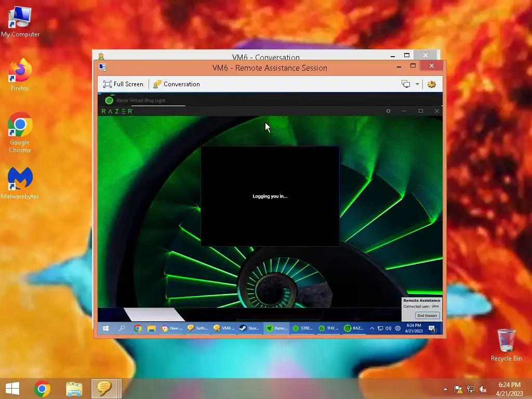Open Firefox desktop shortcut
The image size is (532, 399).
tap(20, 75)
